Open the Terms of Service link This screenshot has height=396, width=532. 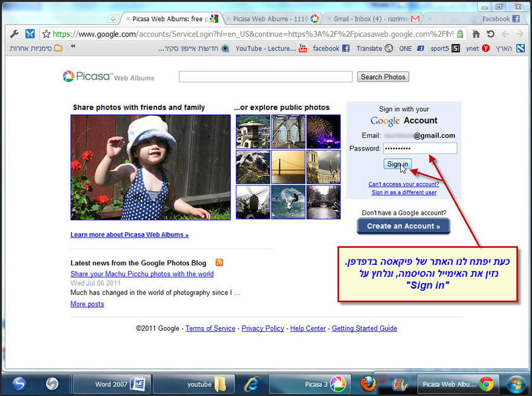click(x=210, y=328)
